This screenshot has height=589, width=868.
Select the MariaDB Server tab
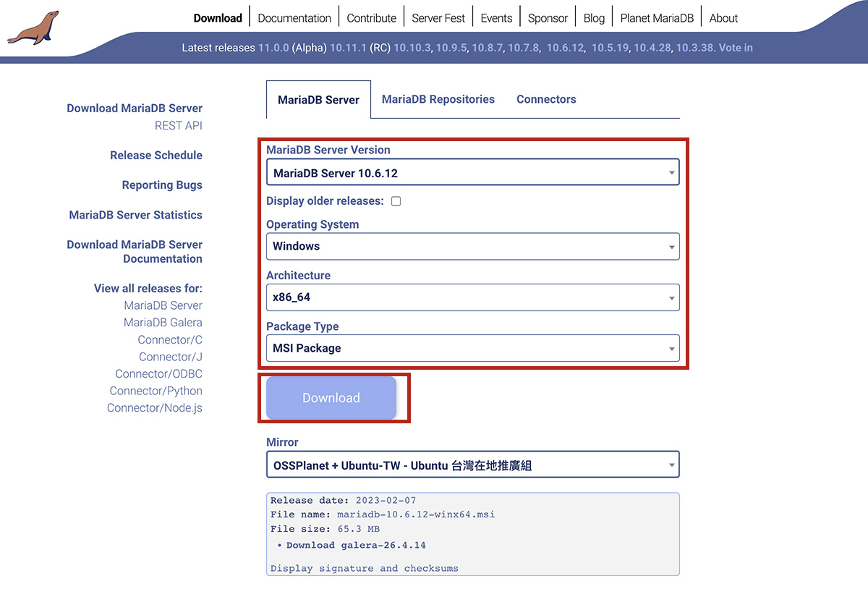(x=318, y=100)
